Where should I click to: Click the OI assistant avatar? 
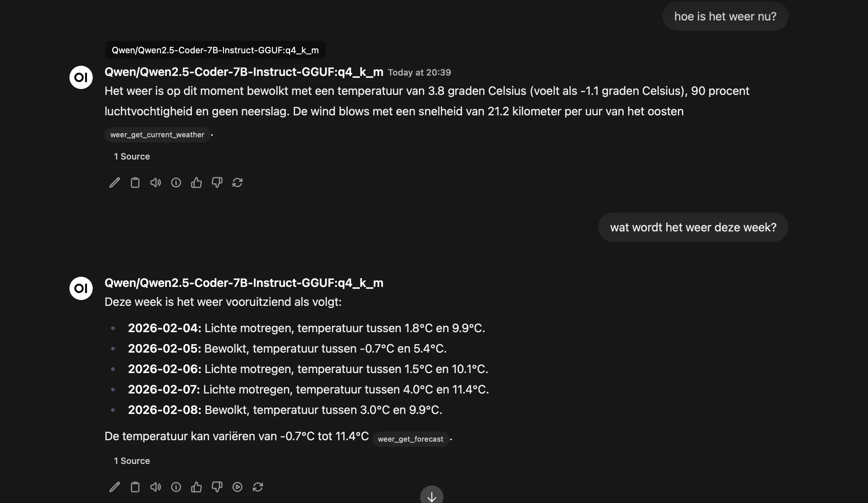coord(80,77)
